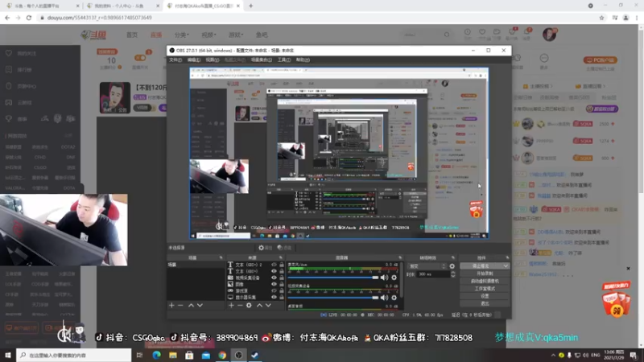644x362 pixels.
Task: Open Windows Start menu
Action: (8, 355)
